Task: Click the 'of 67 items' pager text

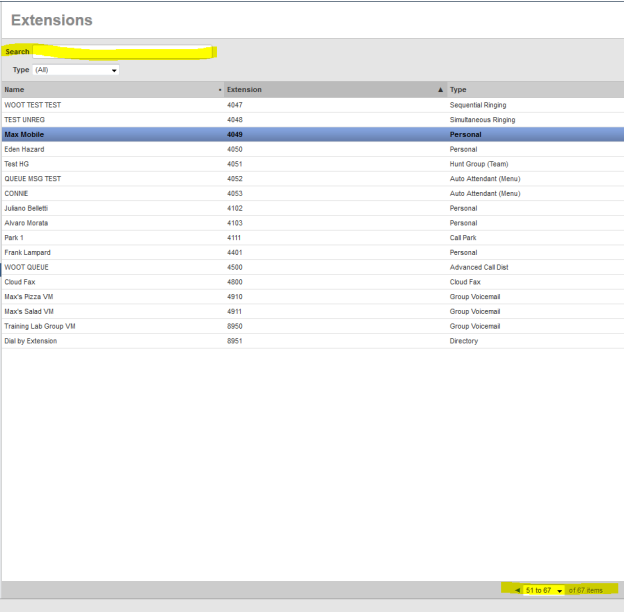Action: click(586, 591)
